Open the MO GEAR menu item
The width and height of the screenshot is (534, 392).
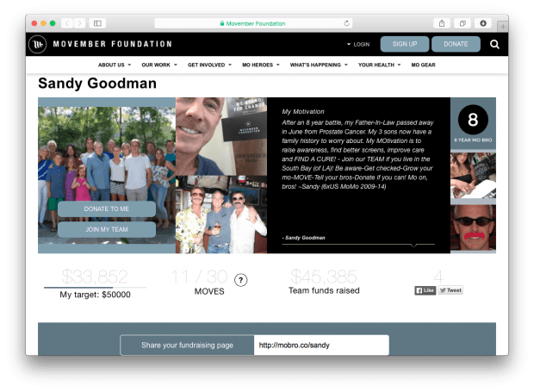click(425, 65)
